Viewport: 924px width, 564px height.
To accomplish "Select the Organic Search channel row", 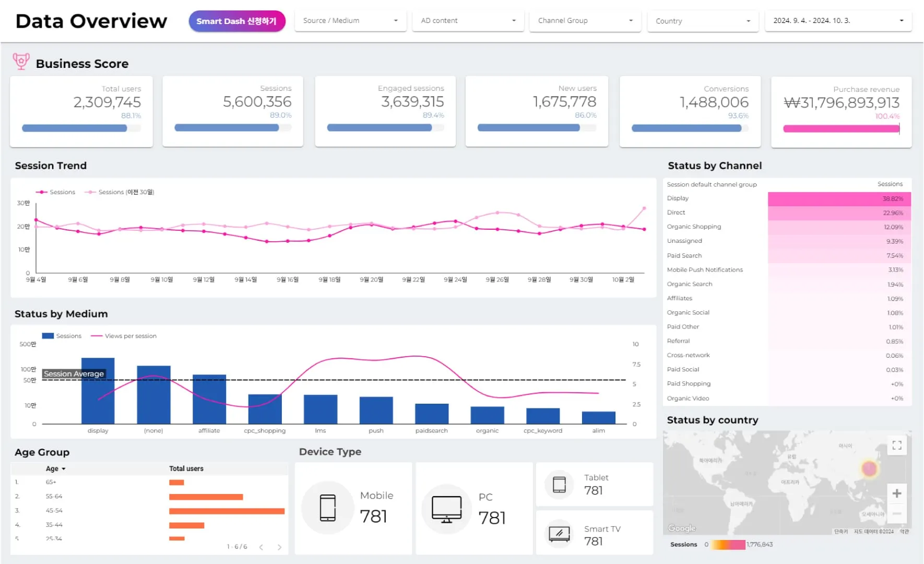I will [x=787, y=284].
